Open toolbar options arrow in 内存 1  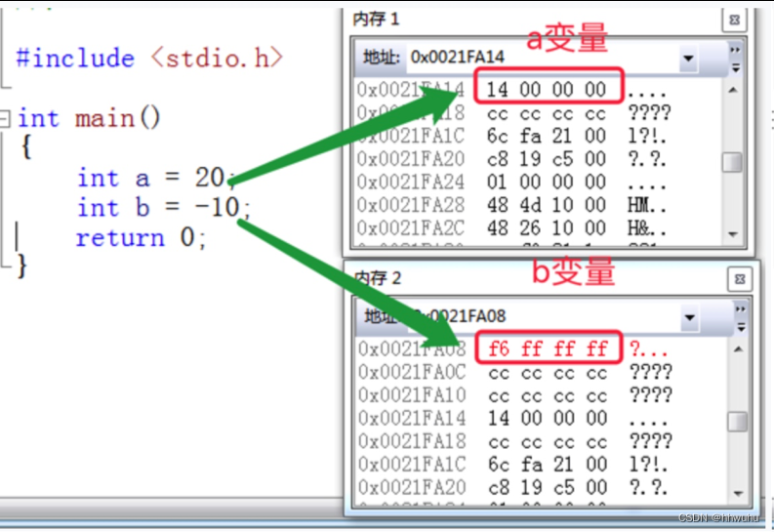pos(736,68)
